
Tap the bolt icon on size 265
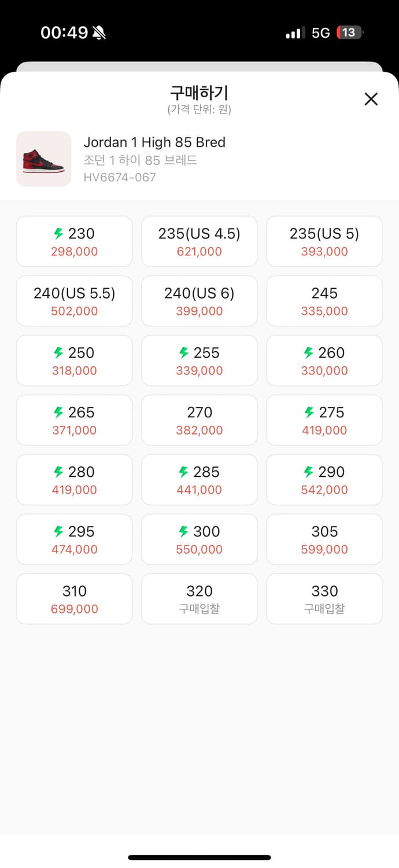pos(58,412)
